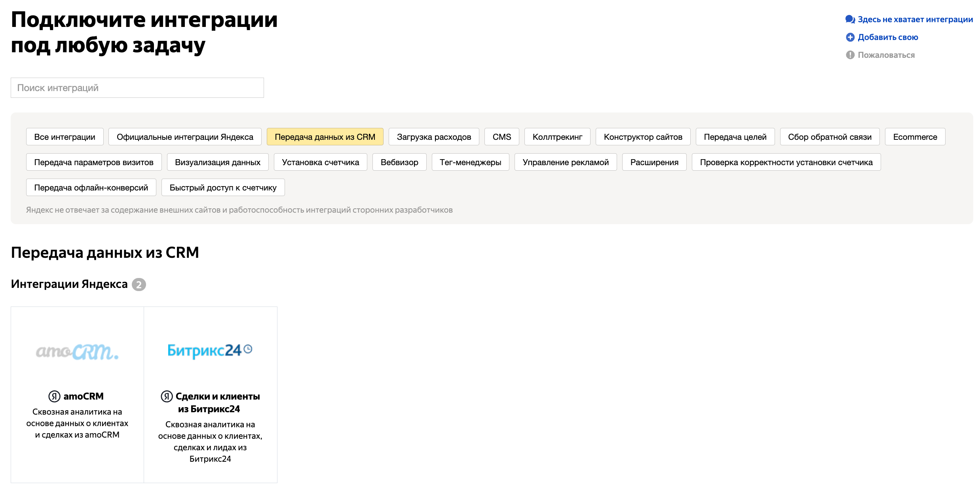Image resolution: width=980 pixels, height=495 pixels.
Task: Pick the 'Вебвизор' filter
Action: [399, 162]
